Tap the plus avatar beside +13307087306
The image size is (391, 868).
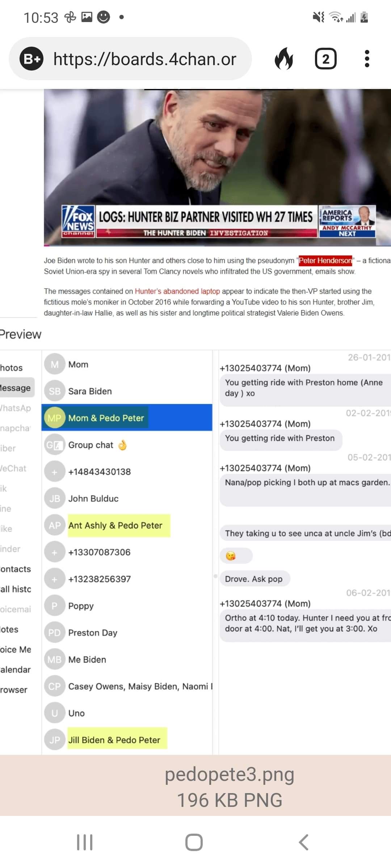[x=55, y=552]
